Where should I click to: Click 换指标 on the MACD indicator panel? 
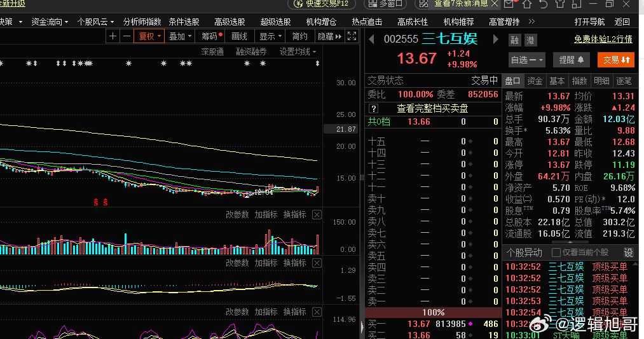coord(294,263)
